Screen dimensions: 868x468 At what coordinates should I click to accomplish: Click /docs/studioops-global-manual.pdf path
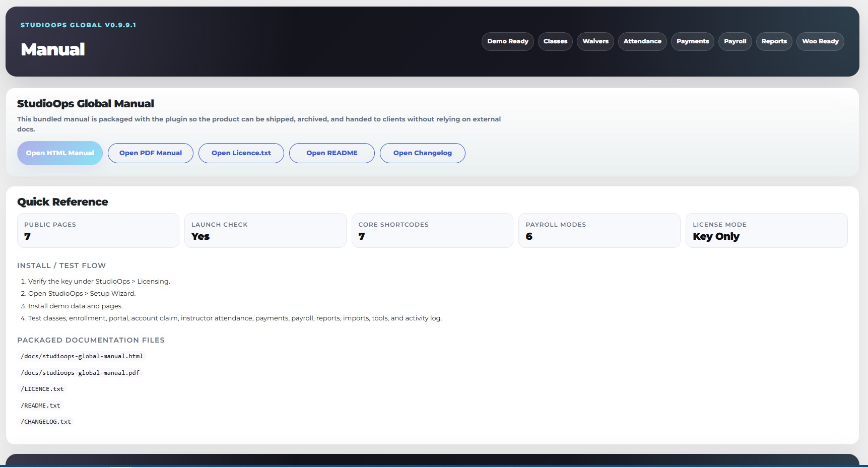point(80,373)
